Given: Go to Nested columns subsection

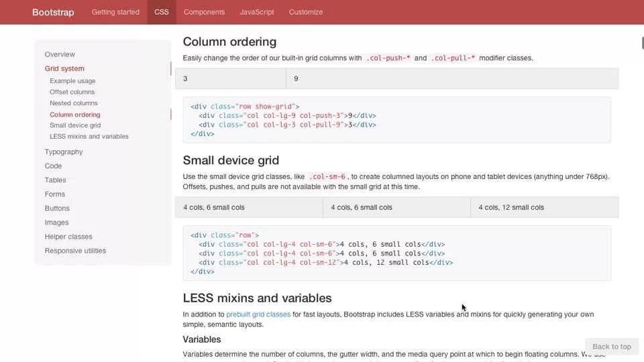Looking at the screenshot, I should (x=74, y=103).
